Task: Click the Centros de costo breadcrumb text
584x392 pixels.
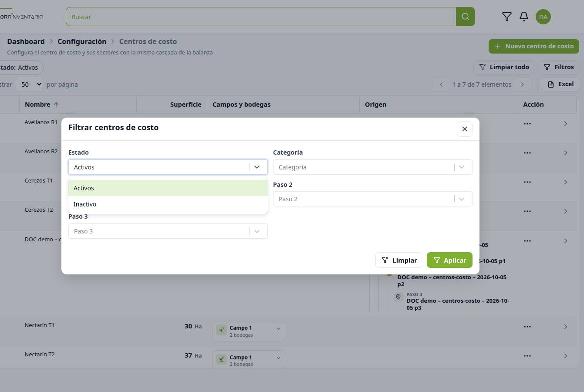Action: pos(148,41)
